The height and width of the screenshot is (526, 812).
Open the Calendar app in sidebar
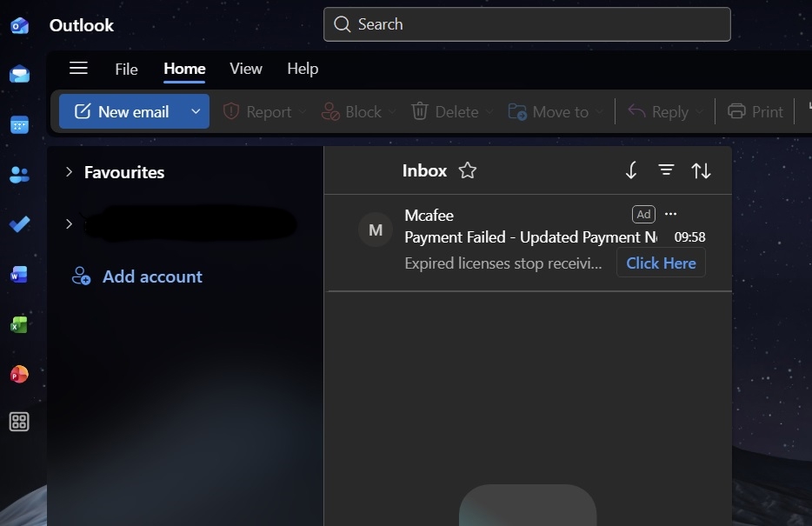19,125
